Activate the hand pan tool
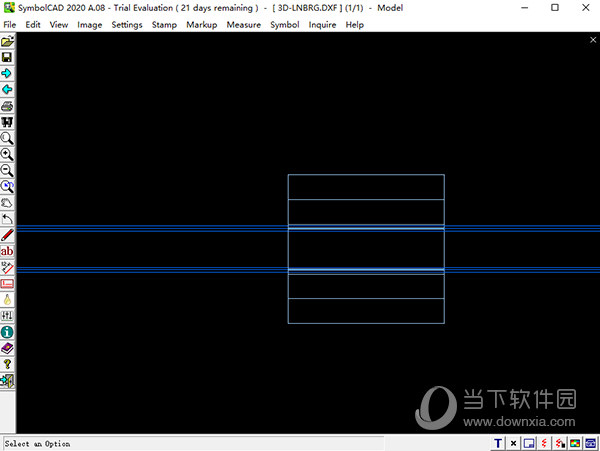Image resolution: width=600 pixels, height=451 pixels. point(7,203)
